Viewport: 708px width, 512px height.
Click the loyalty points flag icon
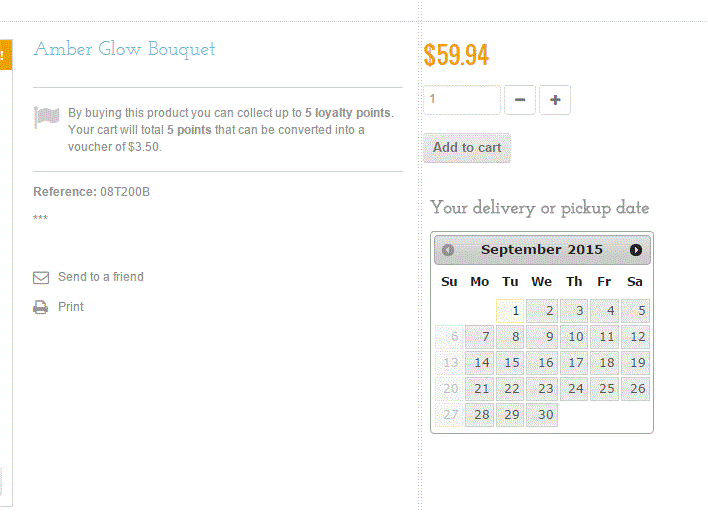46,118
